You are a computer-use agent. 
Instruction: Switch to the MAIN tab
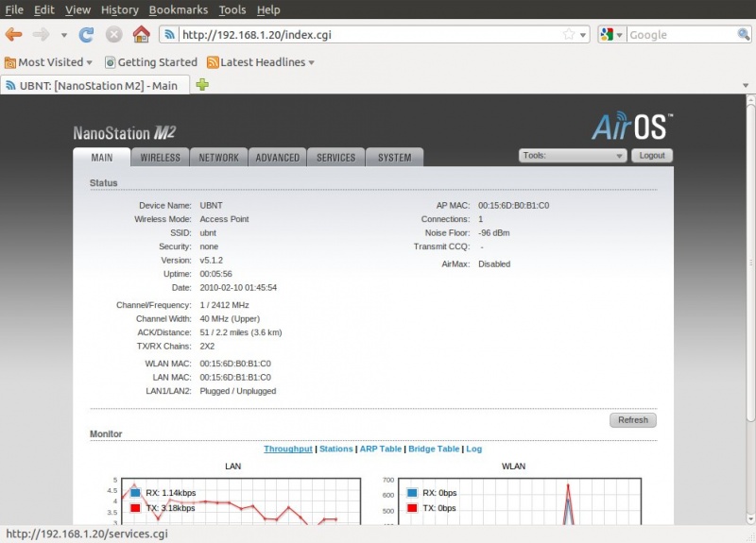click(102, 158)
